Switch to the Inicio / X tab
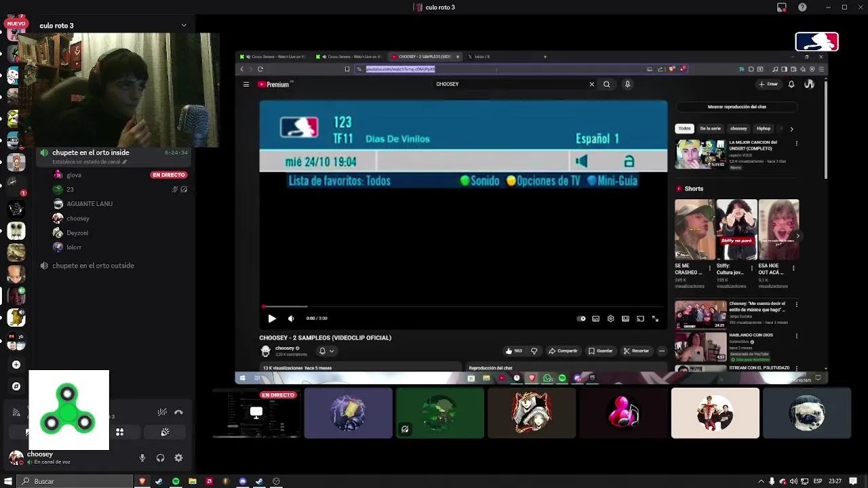 click(483, 57)
